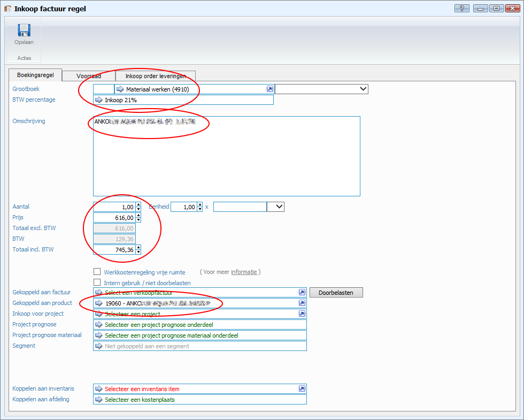Click the arrow icon in BTW percentage field
This screenshot has height=420, width=524.
pyautogui.click(x=98, y=100)
